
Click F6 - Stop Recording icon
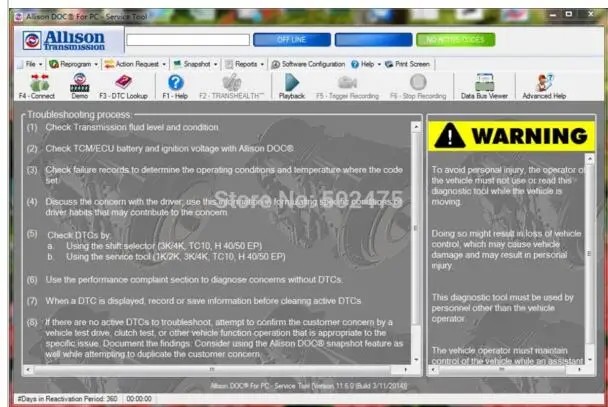pos(418,86)
